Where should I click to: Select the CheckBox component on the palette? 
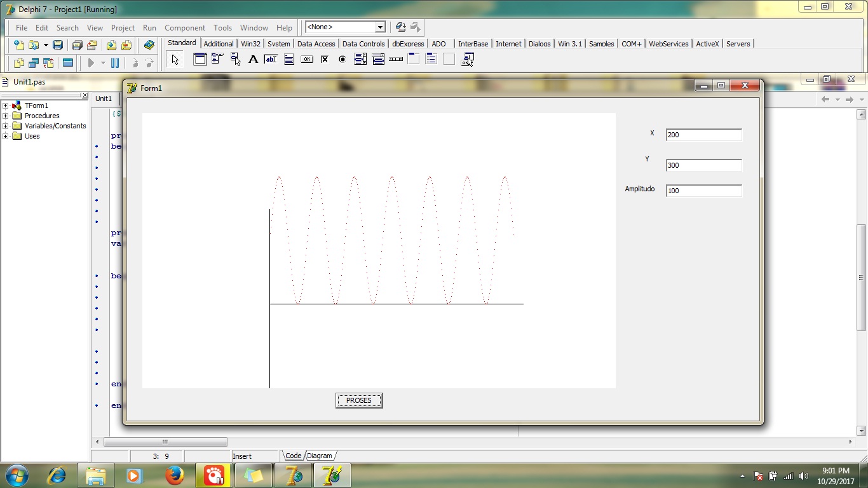pyautogui.click(x=324, y=59)
